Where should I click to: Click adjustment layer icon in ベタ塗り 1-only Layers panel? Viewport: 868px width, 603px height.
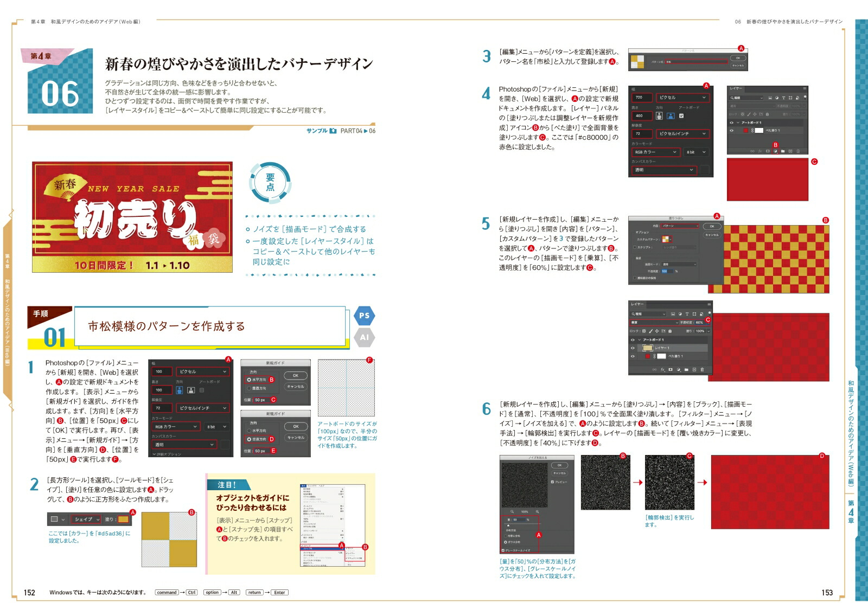[x=775, y=151]
